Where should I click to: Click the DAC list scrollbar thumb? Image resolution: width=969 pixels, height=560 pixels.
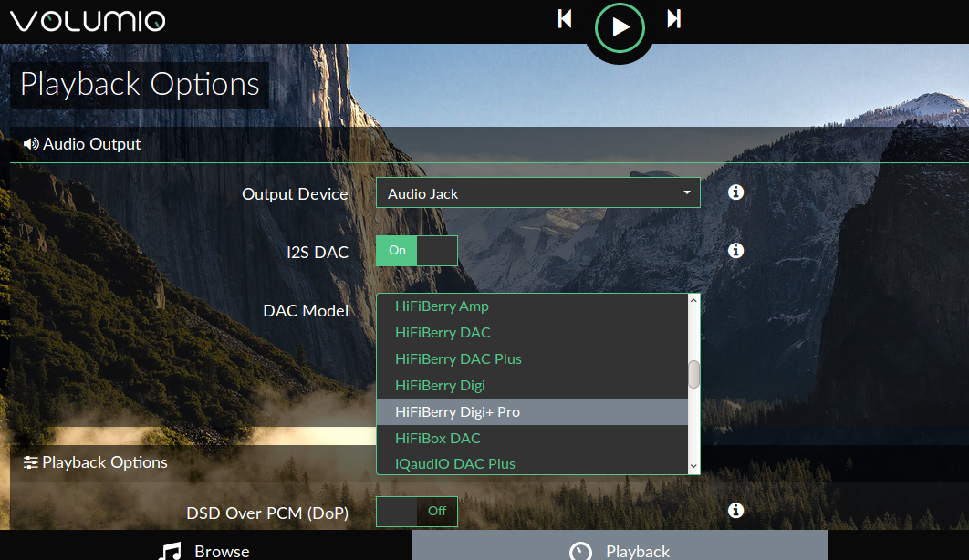point(694,374)
